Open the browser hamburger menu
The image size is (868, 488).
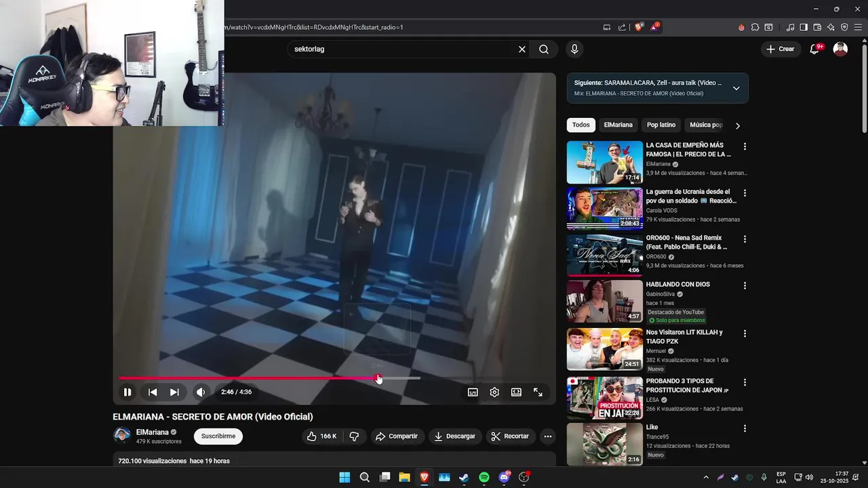(x=858, y=27)
